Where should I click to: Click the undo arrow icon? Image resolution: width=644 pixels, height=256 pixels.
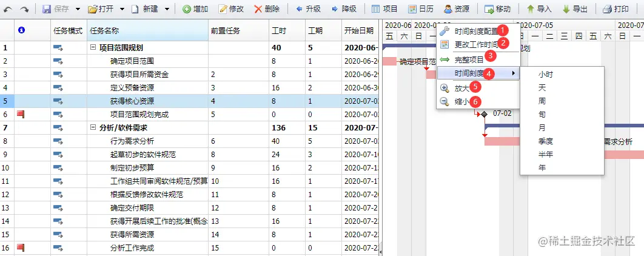[8, 8]
